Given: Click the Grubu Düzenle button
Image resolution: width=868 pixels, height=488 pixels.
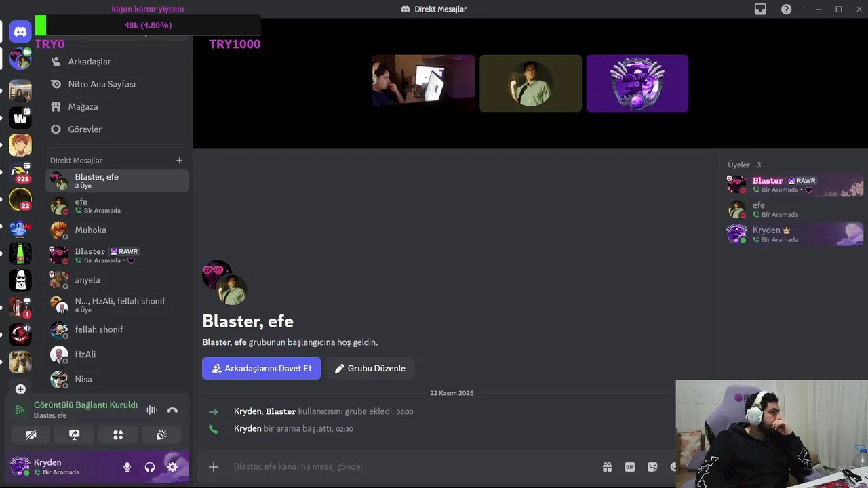Looking at the screenshot, I should 370,368.
